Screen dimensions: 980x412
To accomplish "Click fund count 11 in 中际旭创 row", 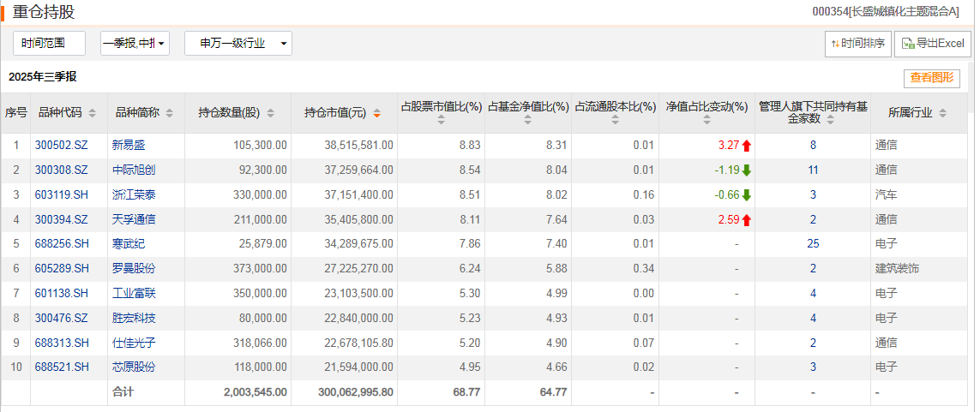I will 813,170.
